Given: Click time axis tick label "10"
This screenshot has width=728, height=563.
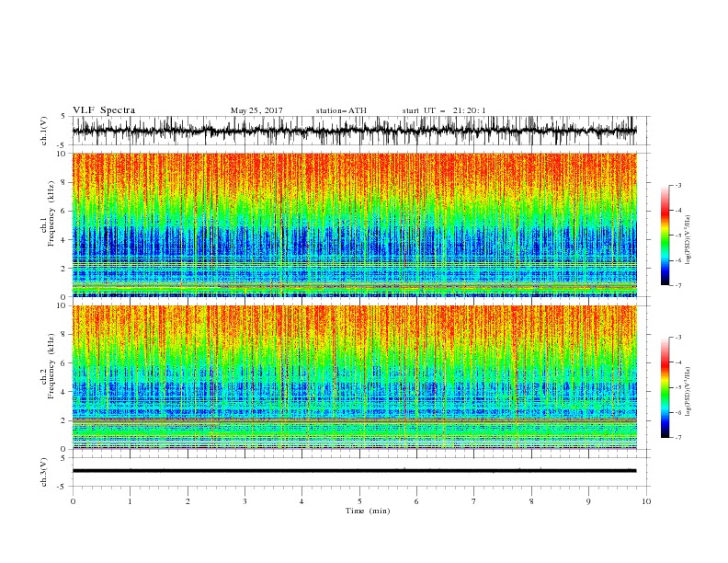Looking at the screenshot, I should (x=646, y=501).
